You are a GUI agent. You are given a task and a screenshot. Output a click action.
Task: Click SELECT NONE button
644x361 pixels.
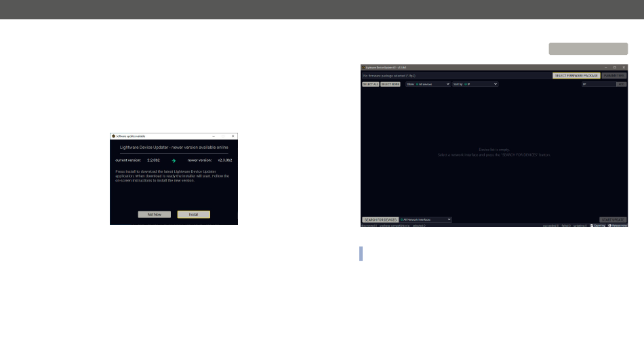(x=390, y=84)
